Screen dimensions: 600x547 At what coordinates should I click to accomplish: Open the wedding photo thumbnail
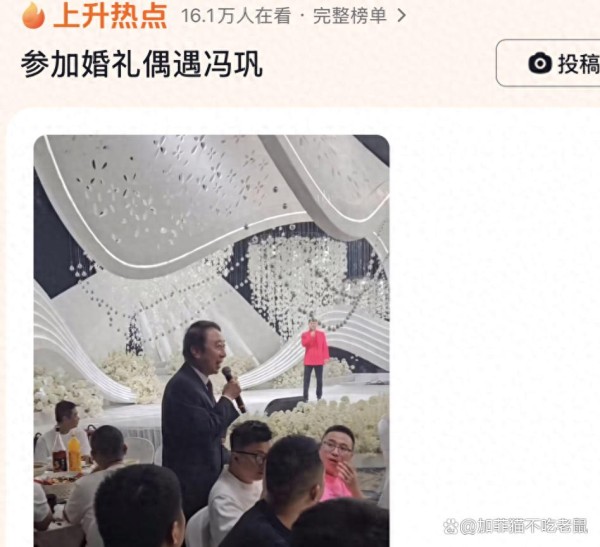(x=212, y=341)
